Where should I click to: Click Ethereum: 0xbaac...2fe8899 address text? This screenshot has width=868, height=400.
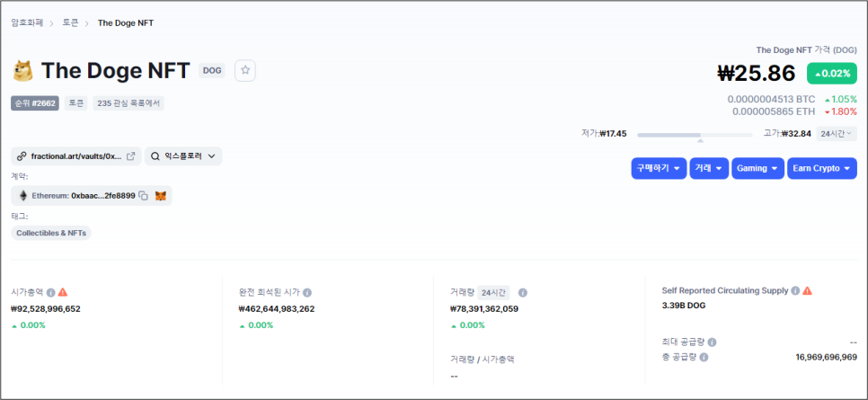[x=84, y=196]
